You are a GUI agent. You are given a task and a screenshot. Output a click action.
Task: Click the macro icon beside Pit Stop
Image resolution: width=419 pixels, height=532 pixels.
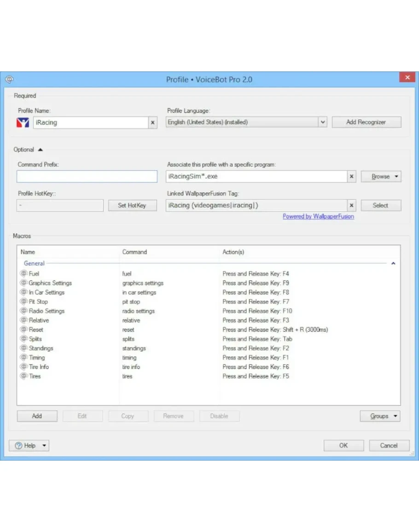tap(24, 301)
